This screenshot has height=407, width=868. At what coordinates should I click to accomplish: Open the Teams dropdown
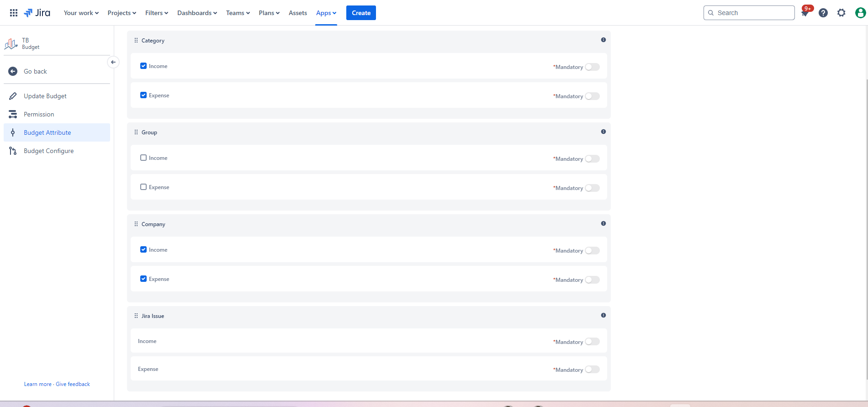pyautogui.click(x=238, y=13)
